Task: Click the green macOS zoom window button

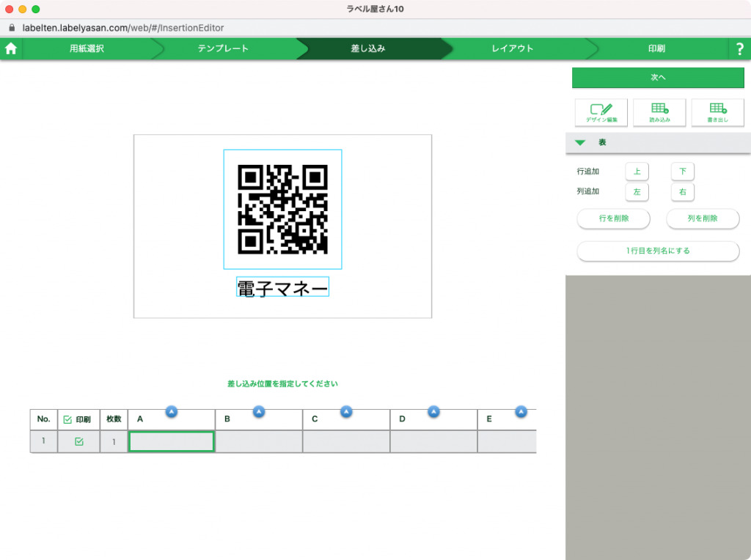Action: [36, 9]
